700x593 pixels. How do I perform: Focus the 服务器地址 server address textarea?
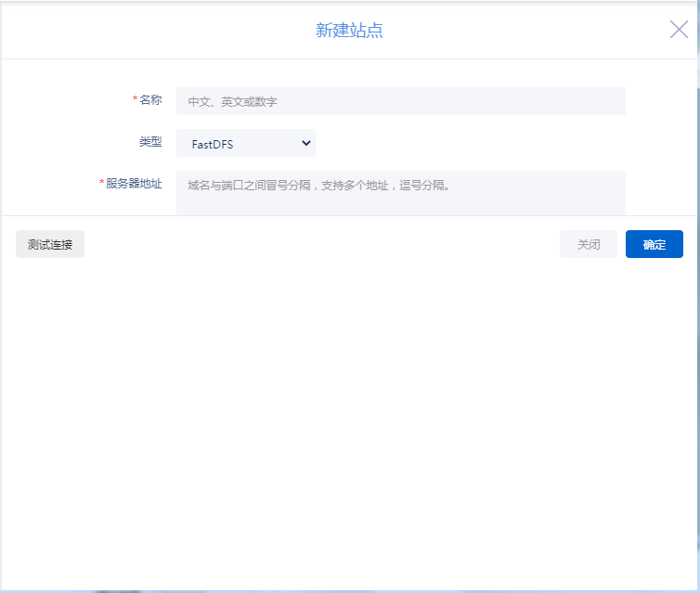coord(400,192)
